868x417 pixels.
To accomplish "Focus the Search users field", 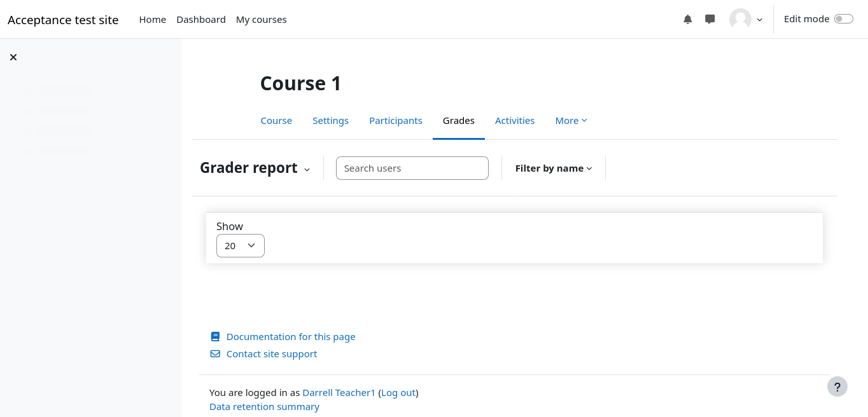I will tap(412, 168).
